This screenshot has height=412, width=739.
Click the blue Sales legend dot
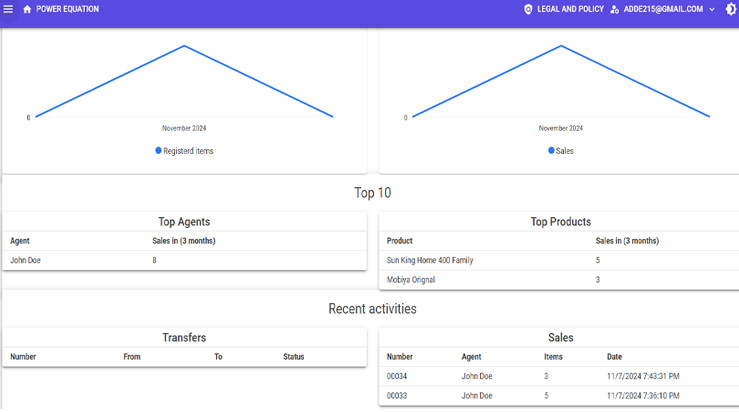point(551,151)
